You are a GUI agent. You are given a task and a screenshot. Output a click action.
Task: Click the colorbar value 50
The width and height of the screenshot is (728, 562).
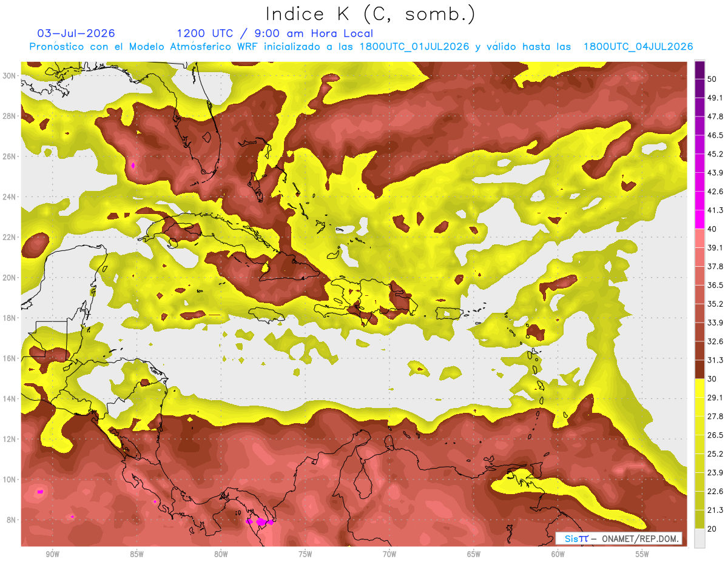pos(712,79)
